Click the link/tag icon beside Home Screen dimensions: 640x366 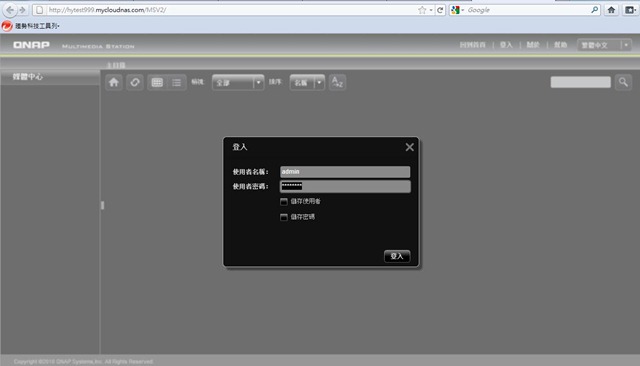point(135,82)
